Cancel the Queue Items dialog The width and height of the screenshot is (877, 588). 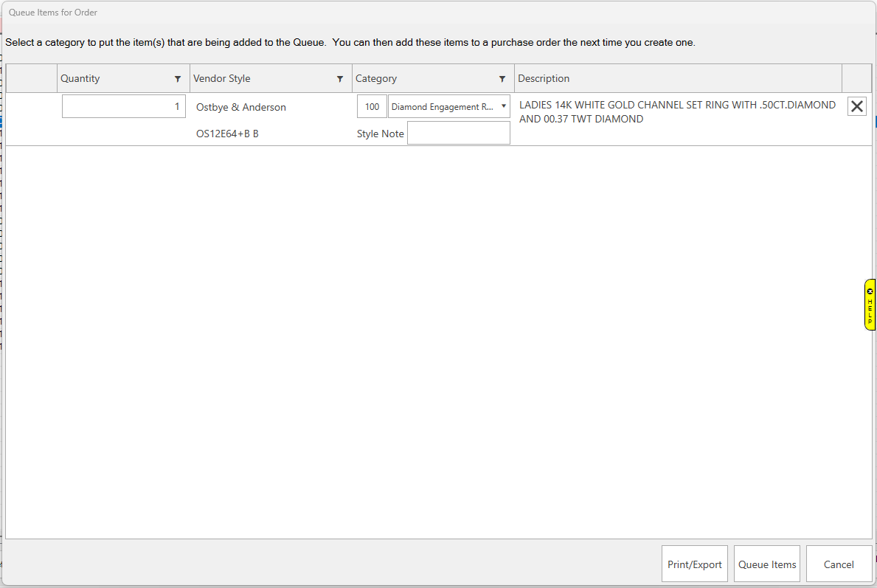(839, 564)
